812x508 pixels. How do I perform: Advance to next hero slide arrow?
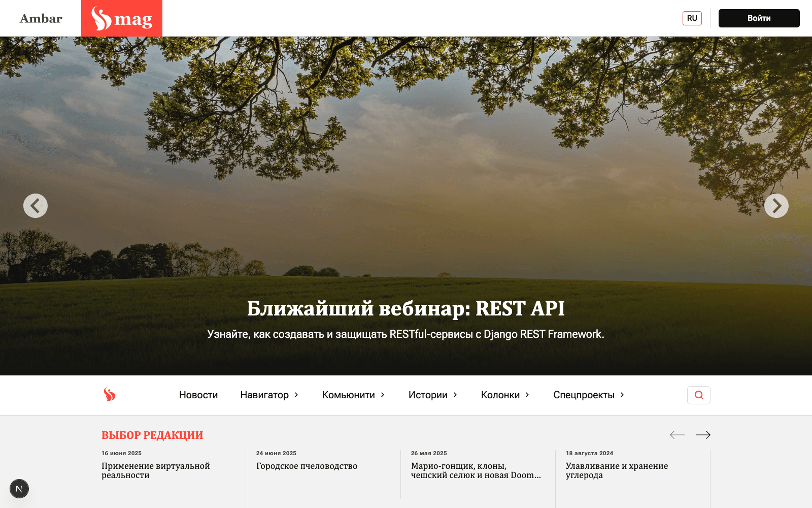click(x=776, y=206)
